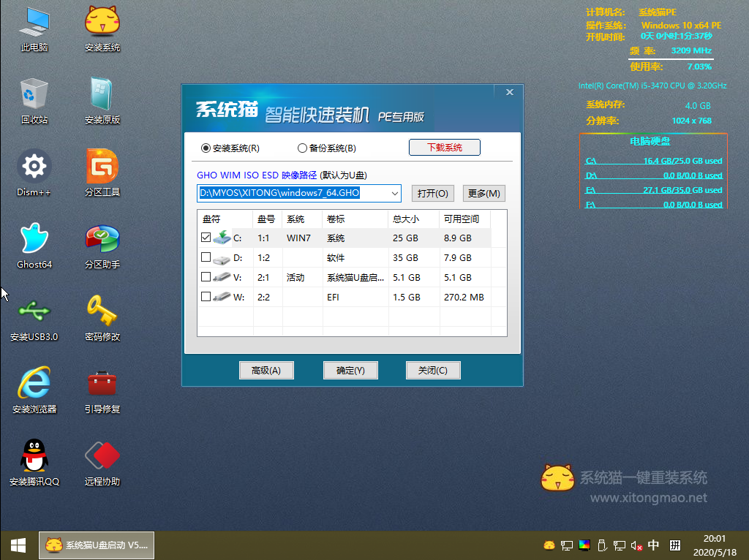Click the network tray icon beside the volume icon
The width and height of the screenshot is (749, 560).
(620, 545)
